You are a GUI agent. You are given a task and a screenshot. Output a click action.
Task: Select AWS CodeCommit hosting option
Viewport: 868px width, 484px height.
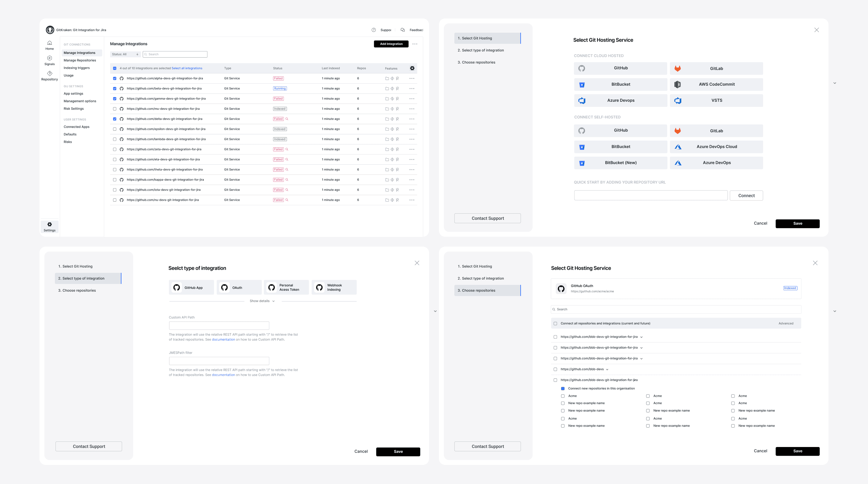point(716,84)
